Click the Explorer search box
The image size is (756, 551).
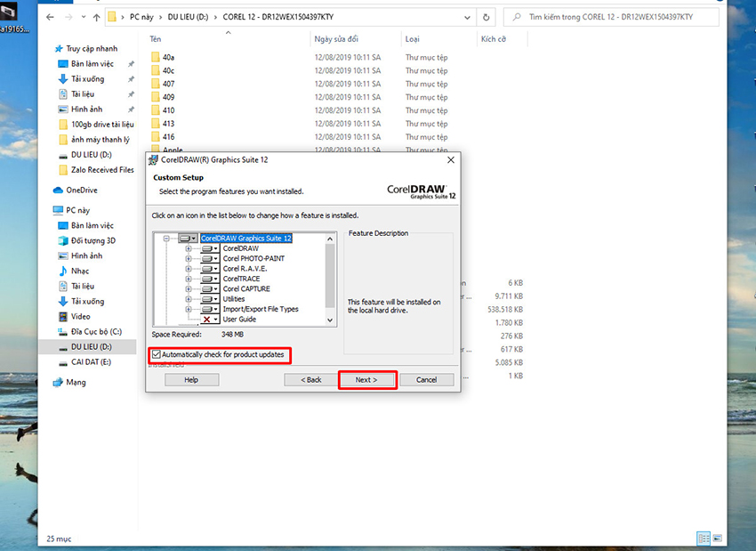coord(611,18)
